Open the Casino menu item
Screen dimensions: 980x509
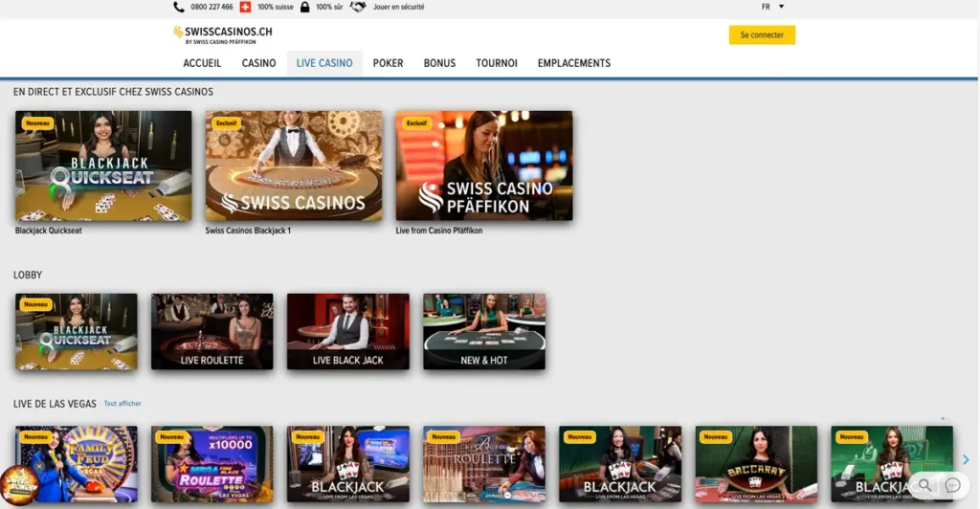point(258,63)
